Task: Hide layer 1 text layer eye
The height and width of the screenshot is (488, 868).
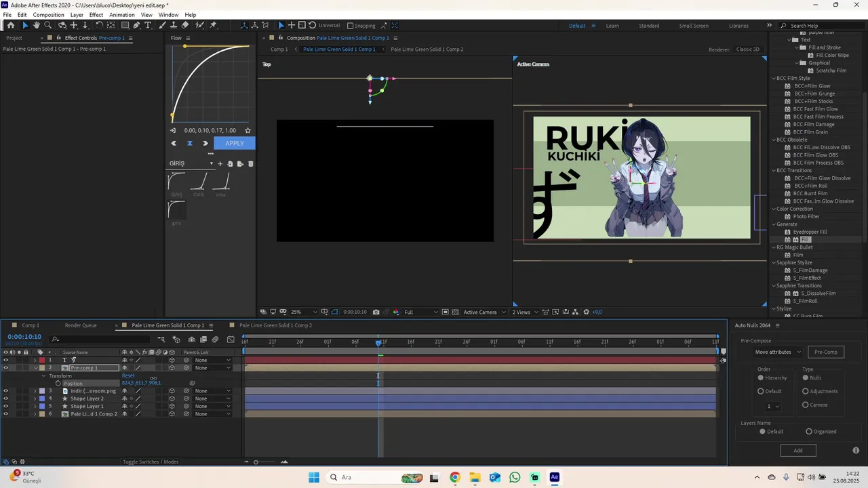Action: click(x=5, y=360)
